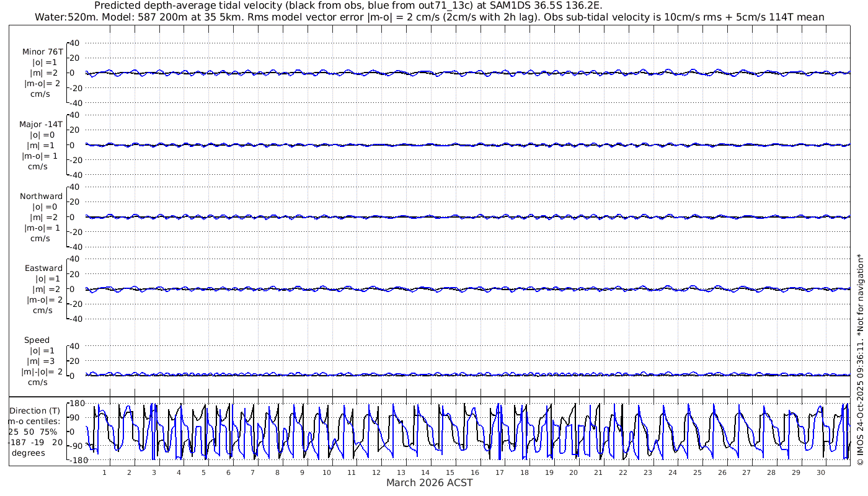This screenshot has width=868, height=496.
Task: Click the '40' y-axis tick of Minor panel
Action: [74, 43]
